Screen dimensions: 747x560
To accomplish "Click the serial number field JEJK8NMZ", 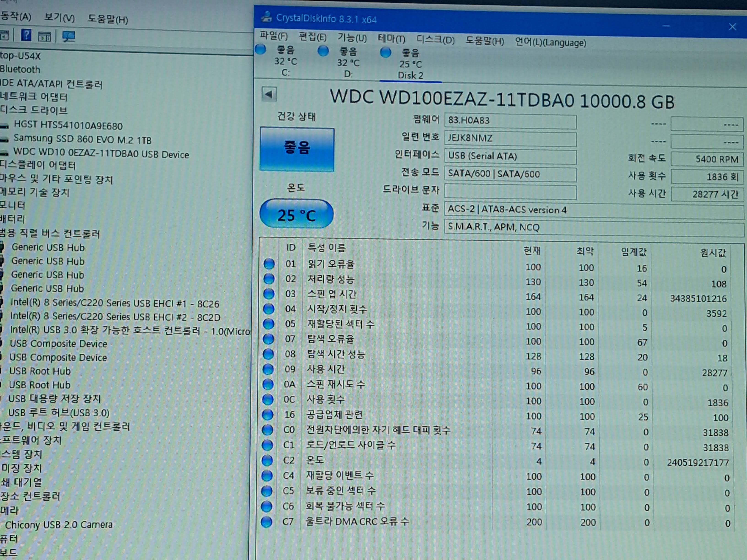I will [x=510, y=138].
